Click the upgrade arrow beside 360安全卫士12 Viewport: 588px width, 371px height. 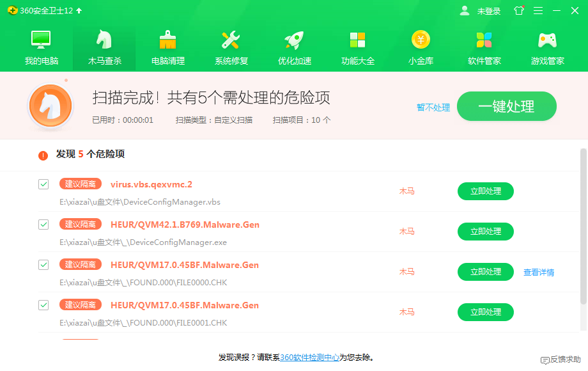[79, 10]
